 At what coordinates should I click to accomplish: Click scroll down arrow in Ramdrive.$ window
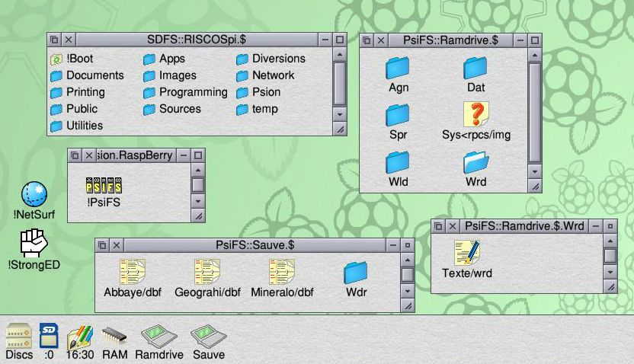click(534, 171)
